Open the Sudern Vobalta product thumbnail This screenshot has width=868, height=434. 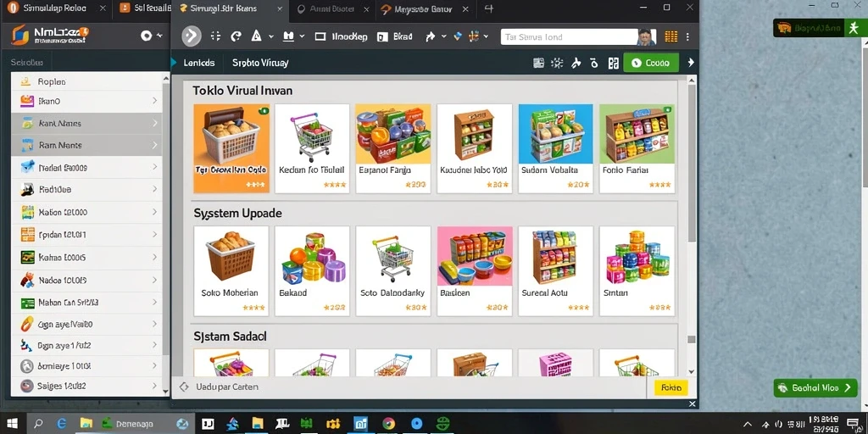555,135
